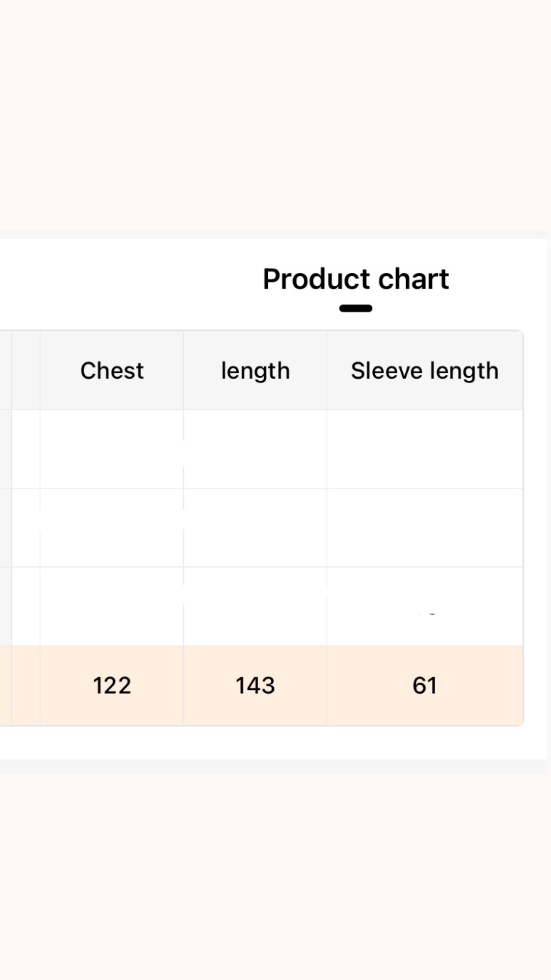The width and height of the screenshot is (551, 980).
Task: Tap the narrow highlighted cell left of 122
Action: coord(26,686)
